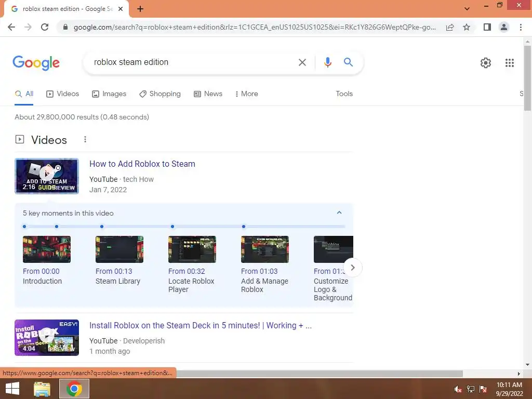Select the All results tab
The height and width of the screenshot is (399, 532).
pyautogui.click(x=24, y=94)
